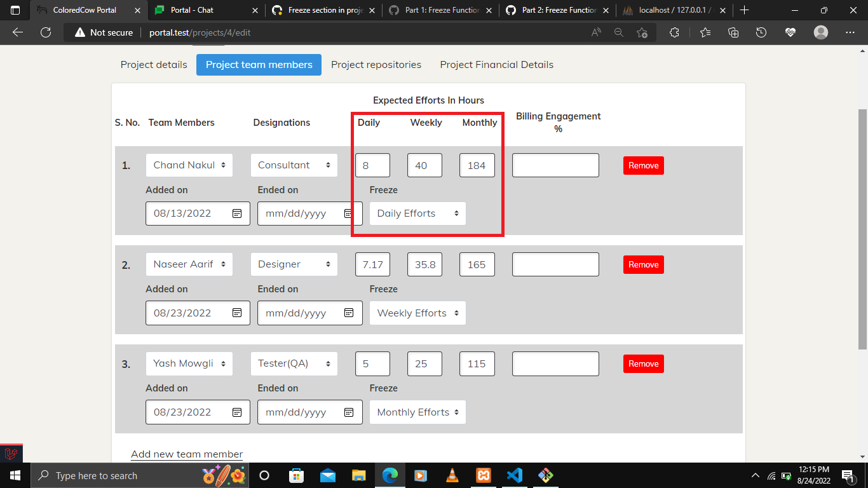Viewport: 868px width, 488px height.
Task: Start Read Aloud from the address bar
Action: [x=595, y=32]
